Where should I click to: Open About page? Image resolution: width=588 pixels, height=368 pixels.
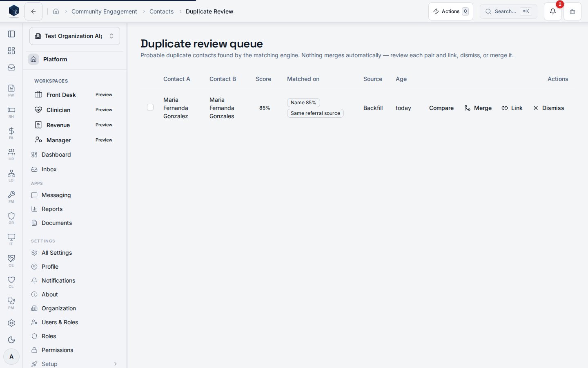pos(75,294)
